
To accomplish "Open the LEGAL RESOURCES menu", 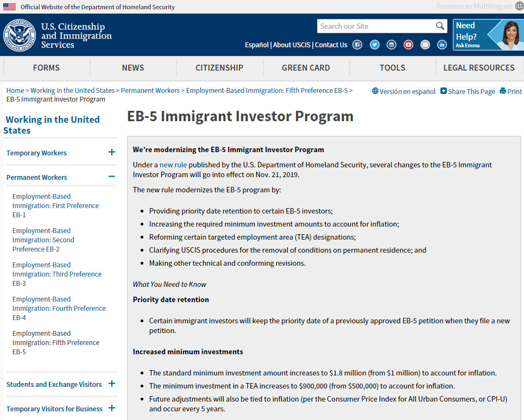I will point(479,68).
